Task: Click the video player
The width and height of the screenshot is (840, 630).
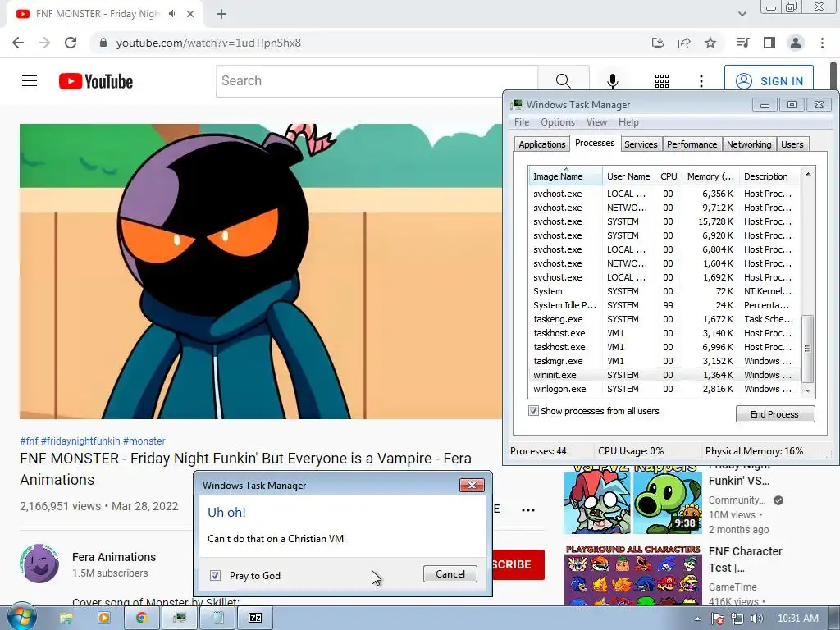Action: click(261, 271)
